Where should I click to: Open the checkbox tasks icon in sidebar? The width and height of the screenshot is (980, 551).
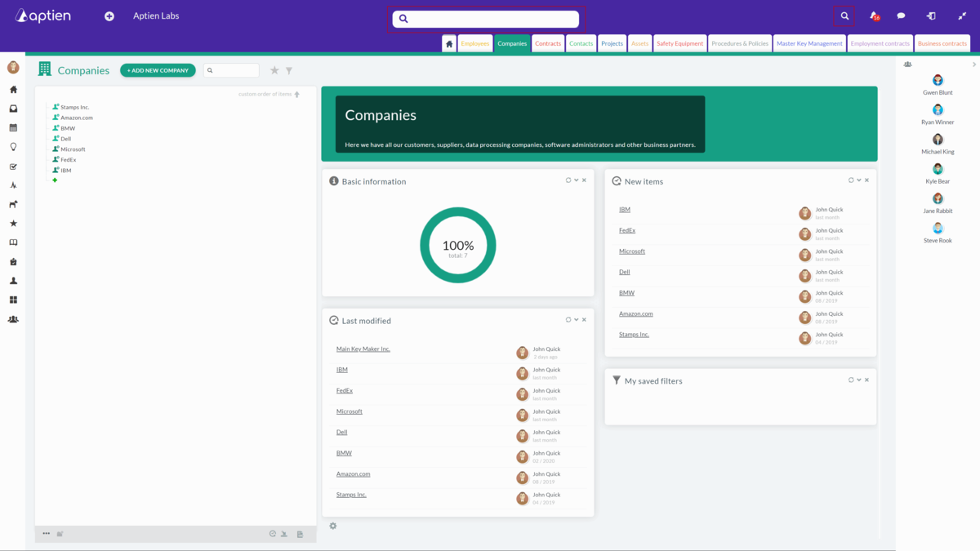pos(13,167)
